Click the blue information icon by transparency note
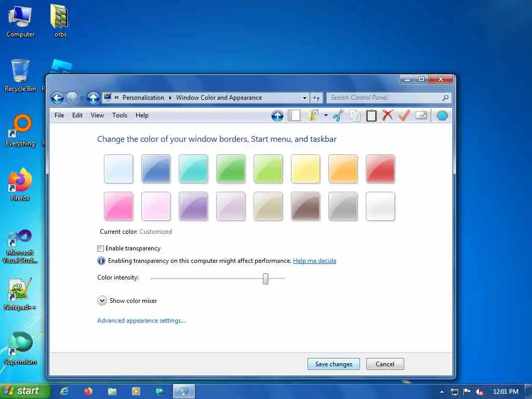The image size is (532, 399). tap(101, 261)
